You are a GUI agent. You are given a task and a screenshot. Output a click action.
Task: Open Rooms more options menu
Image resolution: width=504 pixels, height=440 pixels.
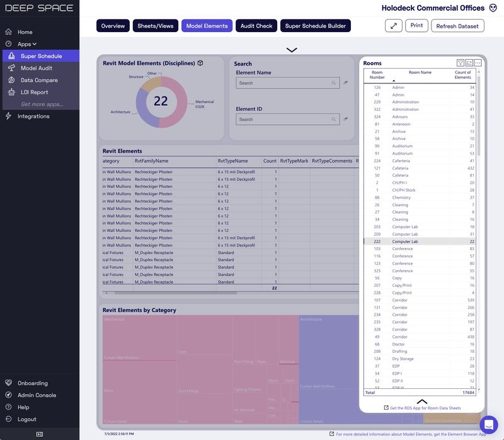pos(478,63)
